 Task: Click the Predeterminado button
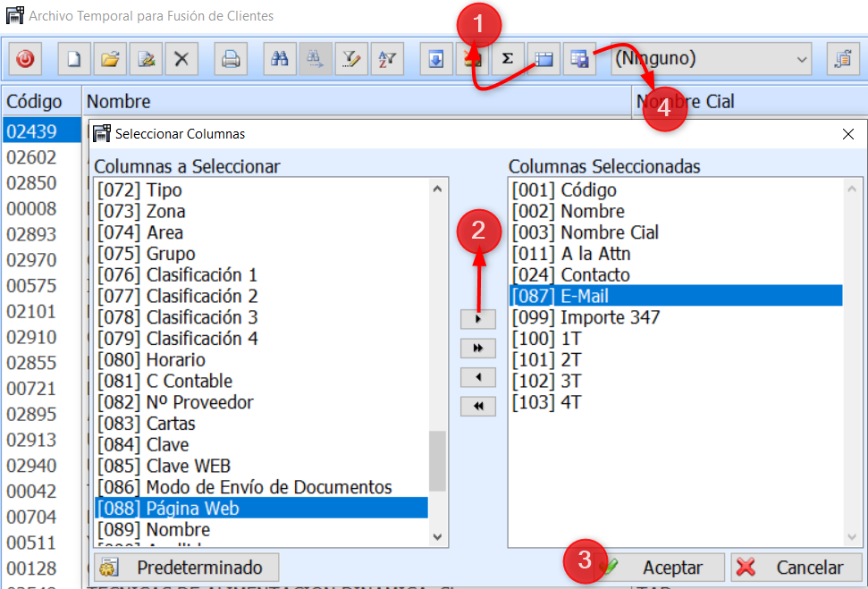(x=186, y=568)
